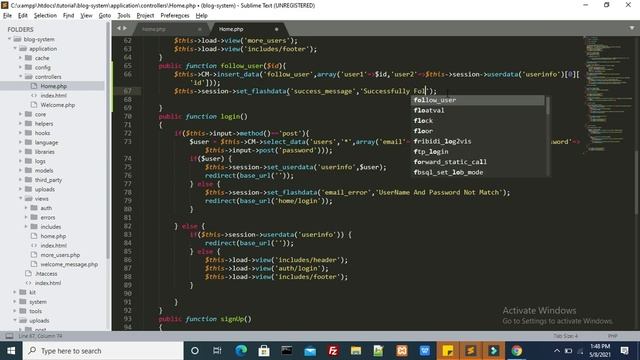Screen dimensions: 640x360
Task: Click the editor vertical scrollbar
Action: (637, 183)
